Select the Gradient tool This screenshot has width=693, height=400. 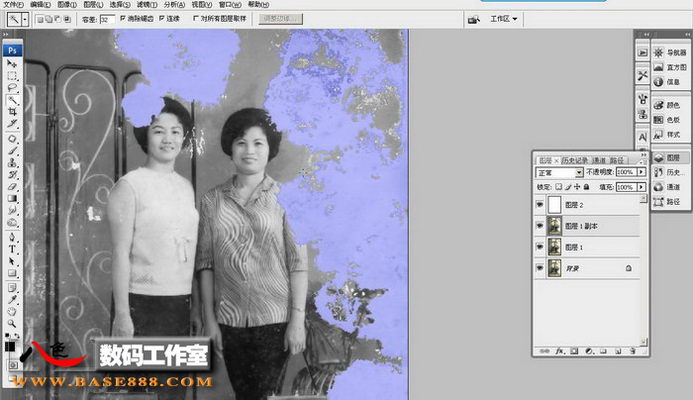tap(12, 198)
